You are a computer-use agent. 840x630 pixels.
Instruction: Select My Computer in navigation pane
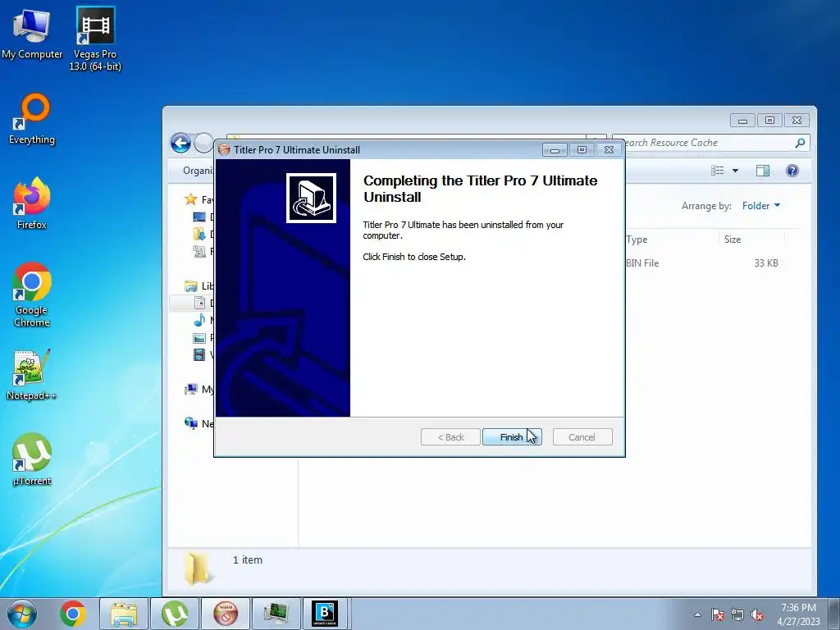[x=199, y=390]
